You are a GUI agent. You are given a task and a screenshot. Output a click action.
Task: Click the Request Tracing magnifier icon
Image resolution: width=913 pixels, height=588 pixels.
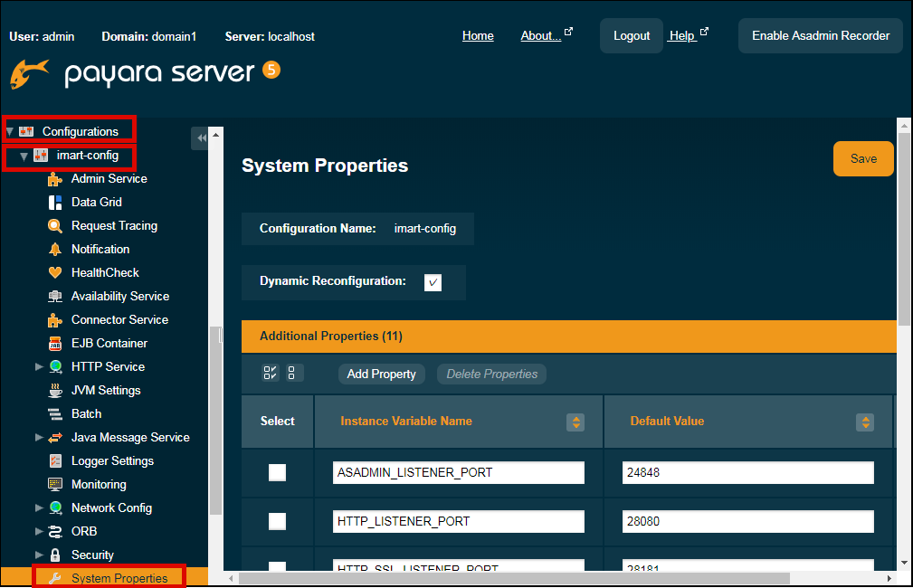55,226
